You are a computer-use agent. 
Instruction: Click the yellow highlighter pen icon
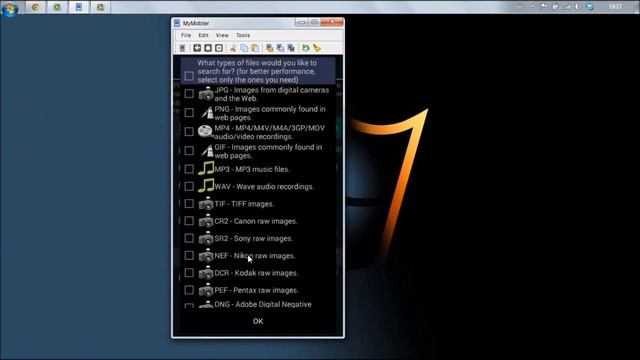coord(317,48)
